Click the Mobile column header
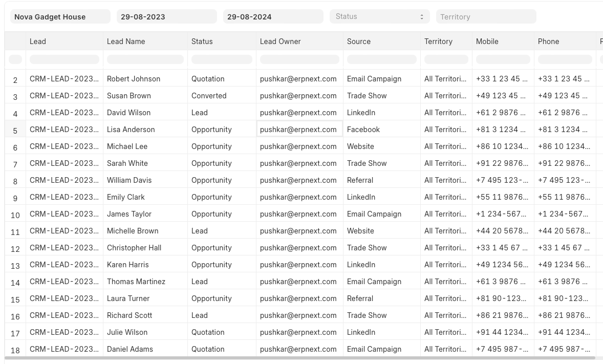Viewport: 603px width, 364px height. [x=487, y=41]
